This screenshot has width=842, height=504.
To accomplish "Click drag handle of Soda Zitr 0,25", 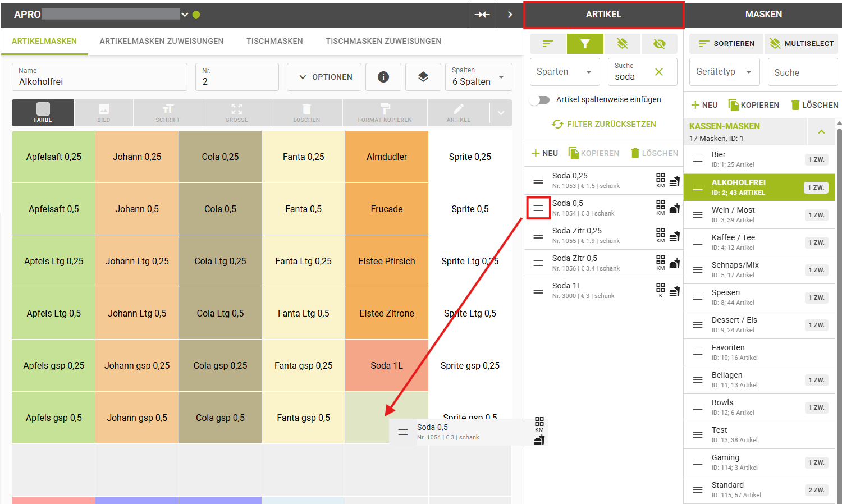I will [538, 236].
